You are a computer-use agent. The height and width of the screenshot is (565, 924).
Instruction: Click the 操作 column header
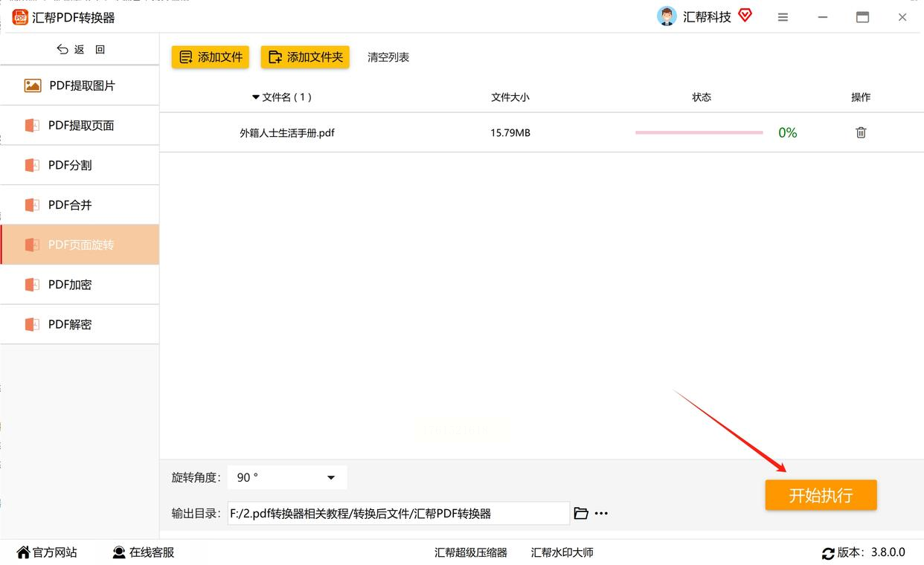point(861,97)
